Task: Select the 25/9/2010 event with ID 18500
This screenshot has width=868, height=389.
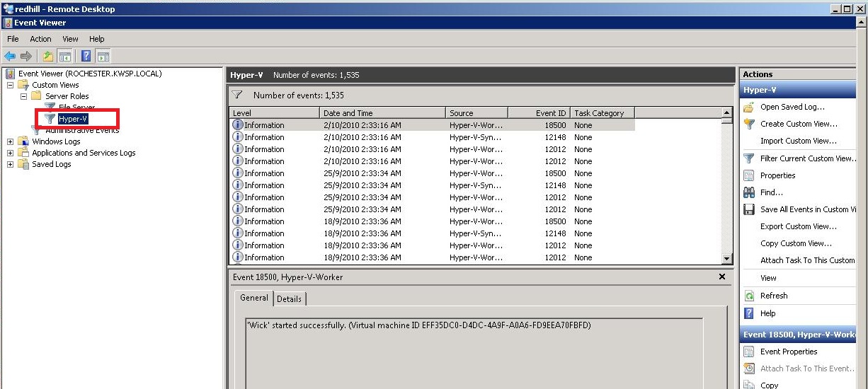Action: click(432, 173)
